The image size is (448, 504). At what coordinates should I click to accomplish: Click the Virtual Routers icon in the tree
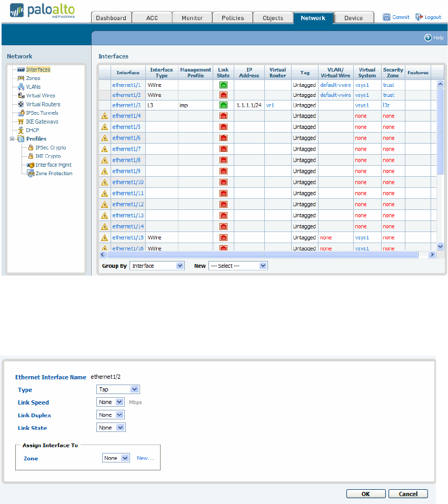[x=21, y=104]
